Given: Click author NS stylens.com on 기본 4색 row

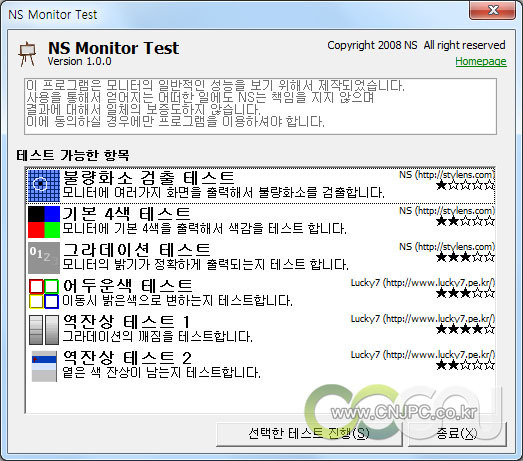Looking at the screenshot, I should 447,211.
